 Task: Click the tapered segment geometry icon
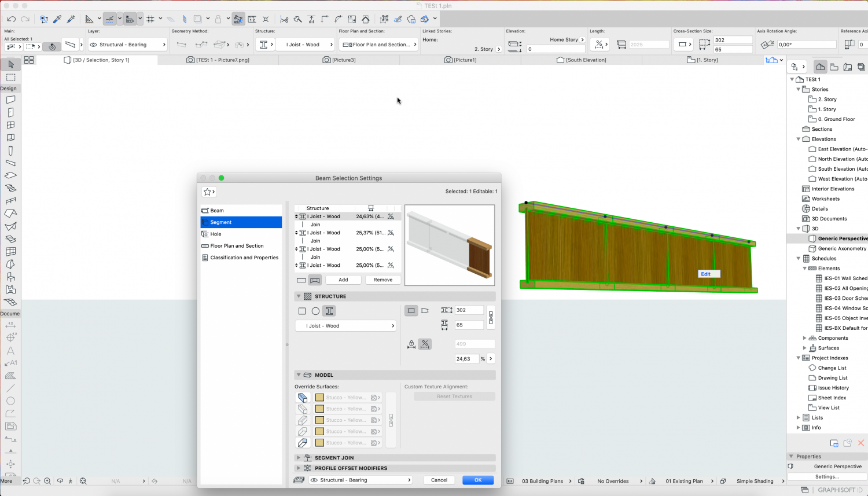(425, 311)
